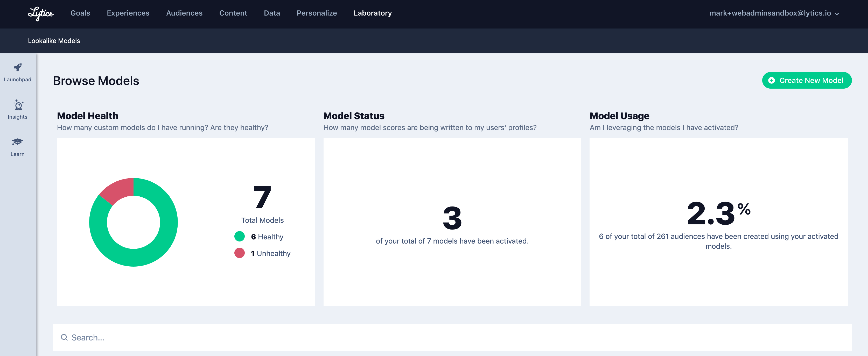Open the Personalize menu
Viewport: 868px width, 356px height.
click(317, 13)
